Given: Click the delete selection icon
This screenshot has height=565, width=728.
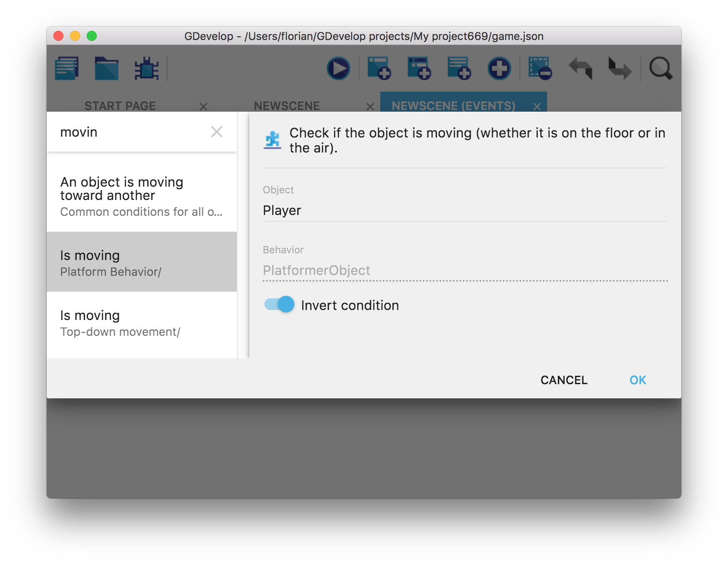Looking at the screenshot, I should pyautogui.click(x=540, y=68).
